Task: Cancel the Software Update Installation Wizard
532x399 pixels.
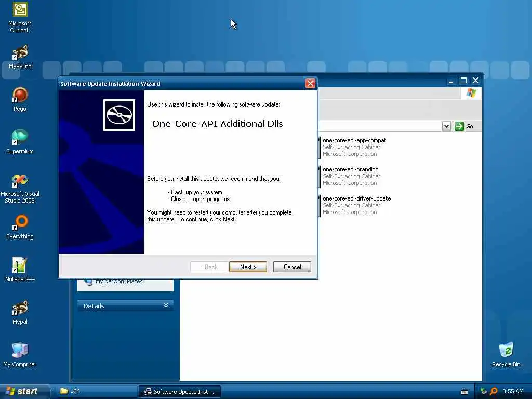Action: 292,267
